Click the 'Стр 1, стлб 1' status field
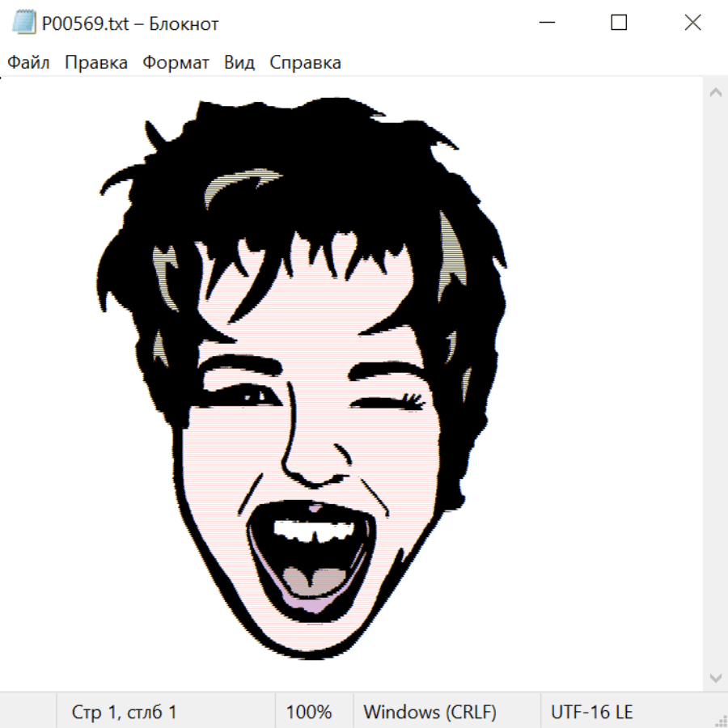 (125, 713)
